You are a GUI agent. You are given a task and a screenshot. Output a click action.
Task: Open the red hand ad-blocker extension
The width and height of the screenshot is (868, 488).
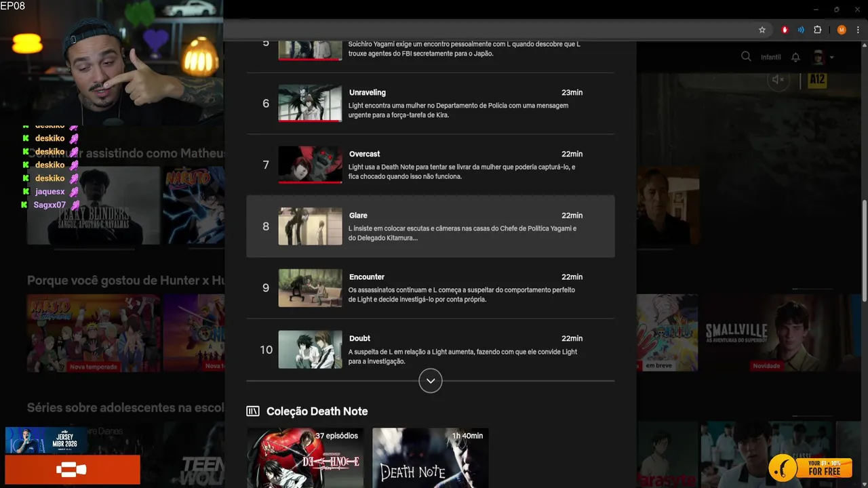pyautogui.click(x=785, y=30)
